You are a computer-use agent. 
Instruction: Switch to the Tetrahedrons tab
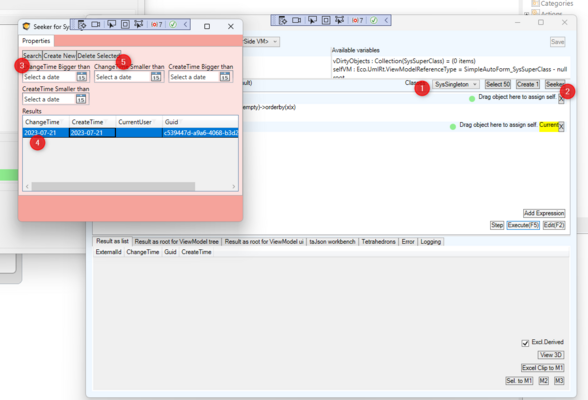point(378,242)
